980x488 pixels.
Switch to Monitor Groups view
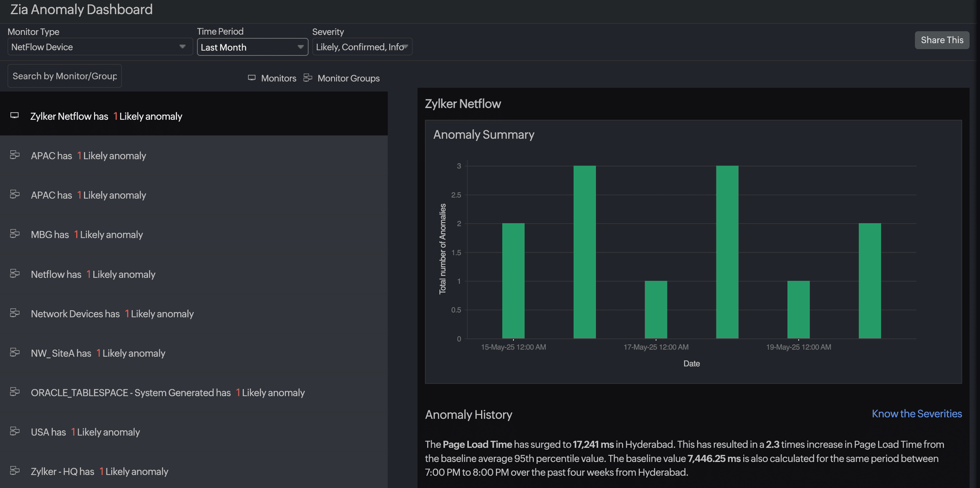click(342, 78)
